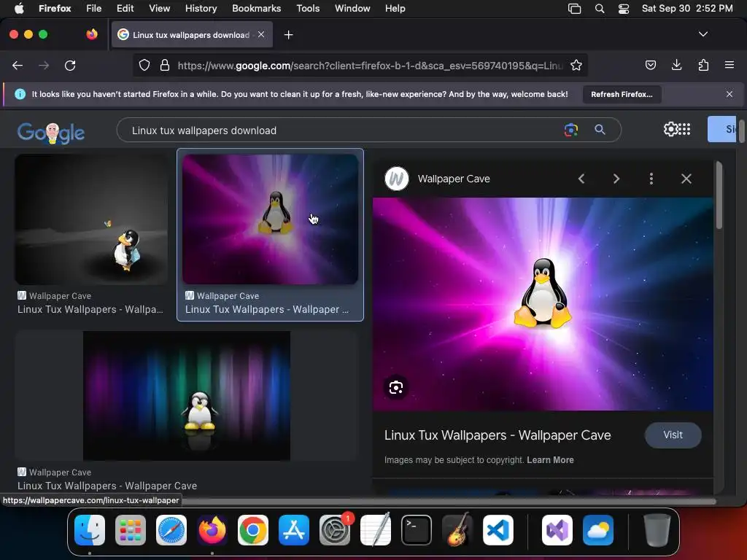Open the Pocket save icon
Screen dimensions: 747x560
[x=650, y=65]
